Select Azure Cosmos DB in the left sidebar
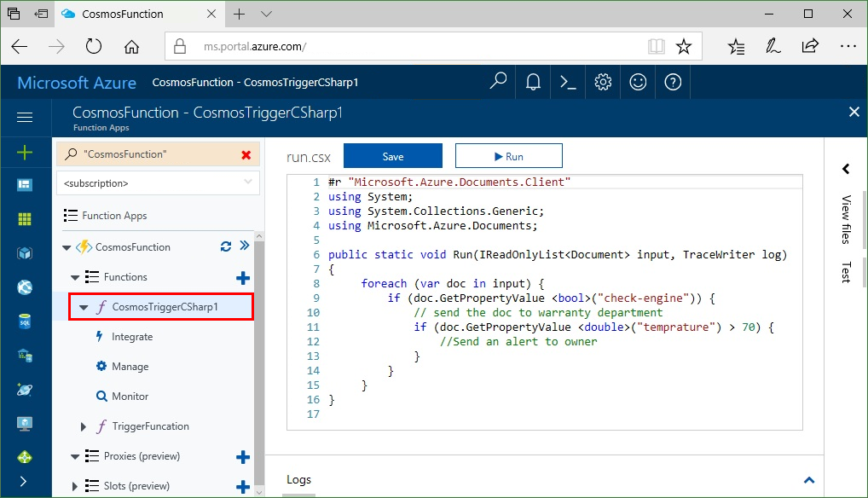This screenshot has height=498, width=868. click(x=23, y=390)
